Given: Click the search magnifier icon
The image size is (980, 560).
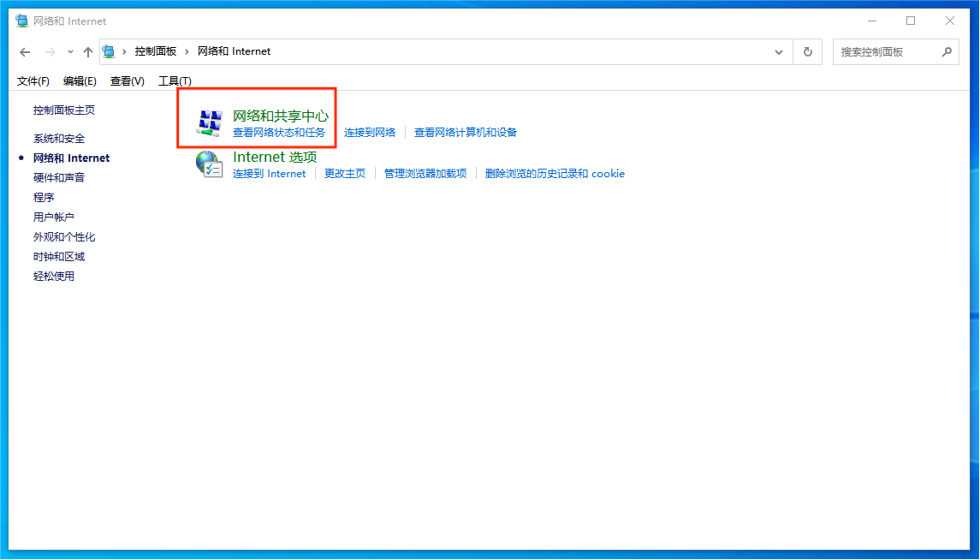Looking at the screenshot, I should pyautogui.click(x=947, y=51).
